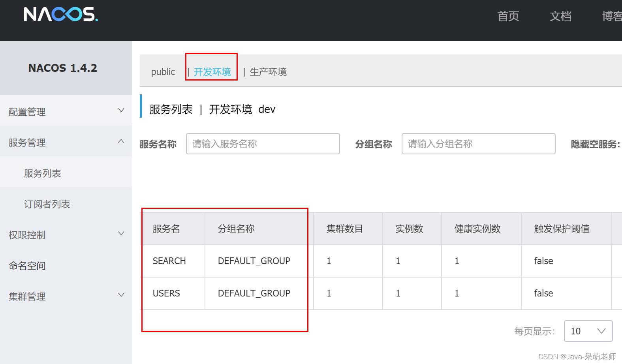Expand the 配置管理 menu chevron
The image size is (622, 364).
tap(121, 111)
